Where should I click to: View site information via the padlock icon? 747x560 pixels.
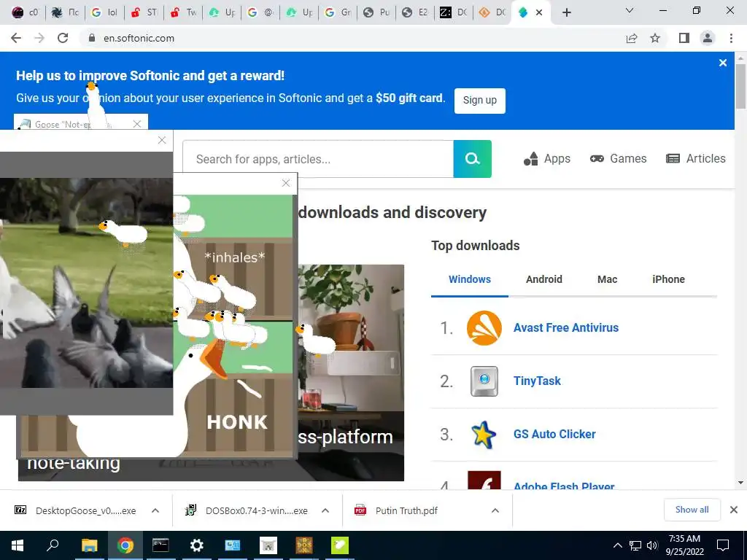[92, 38]
